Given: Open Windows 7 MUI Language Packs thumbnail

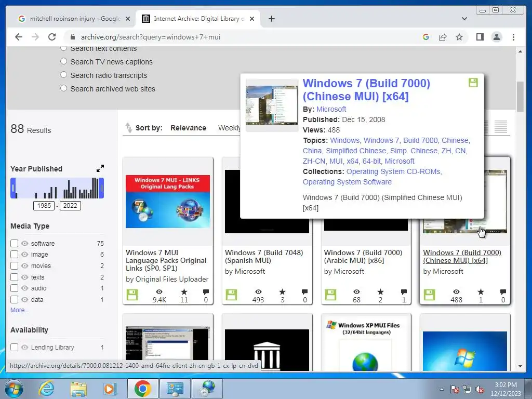Looking at the screenshot, I should click(x=168, y=202).
